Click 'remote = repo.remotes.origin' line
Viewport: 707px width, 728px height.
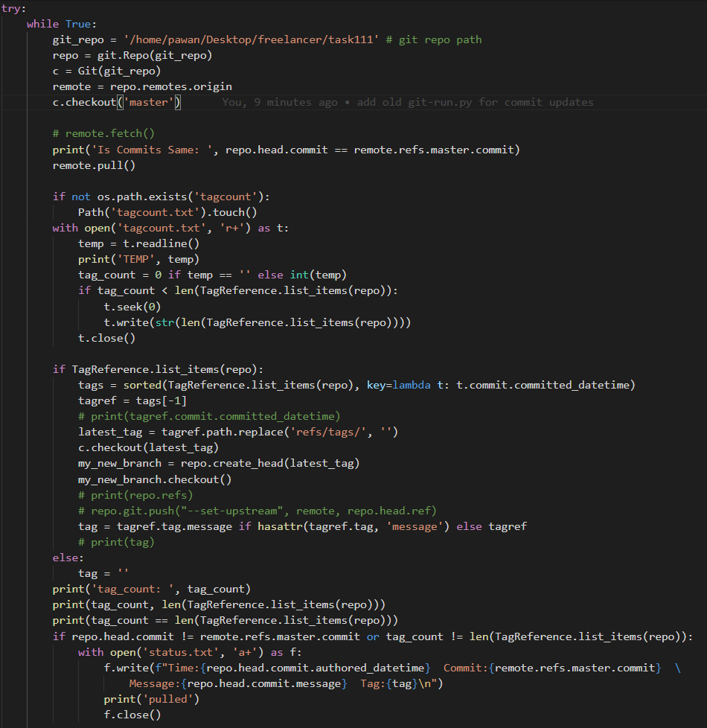point(142,87)
